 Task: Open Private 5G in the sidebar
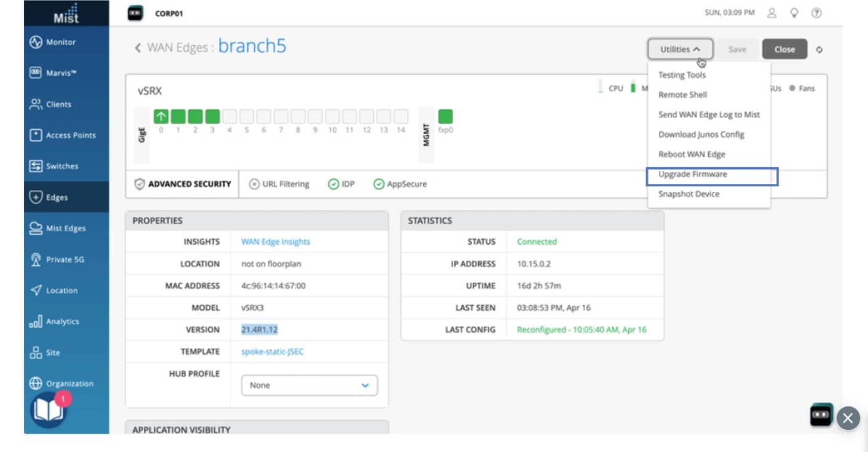[66, 260]
